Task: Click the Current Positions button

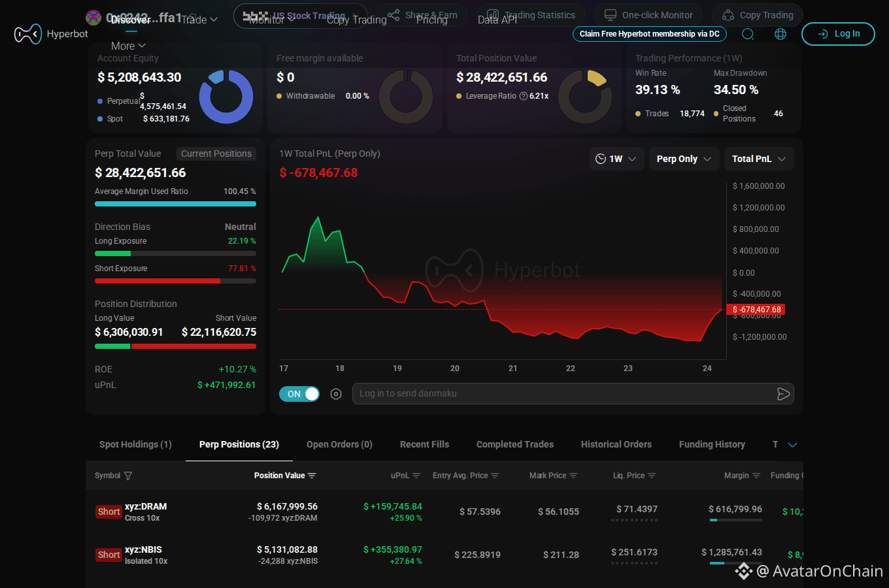Action: pyautogui.click(x=216, y=154)
